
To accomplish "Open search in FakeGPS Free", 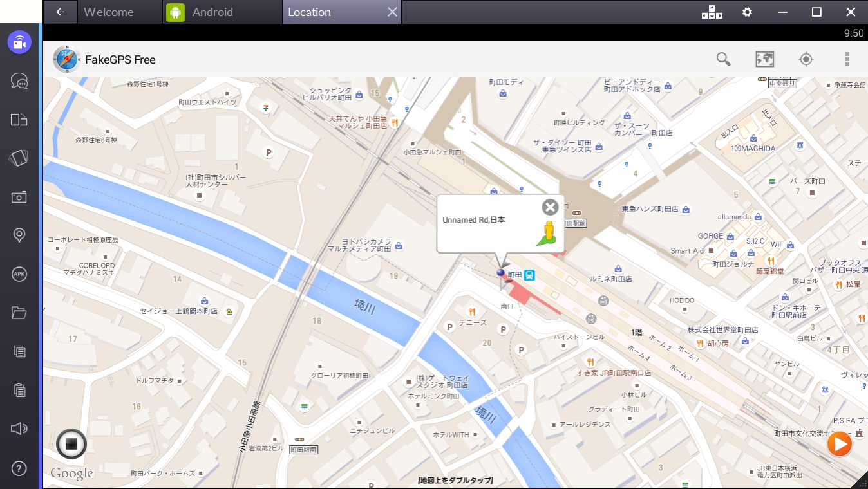I will click(724, 59).
